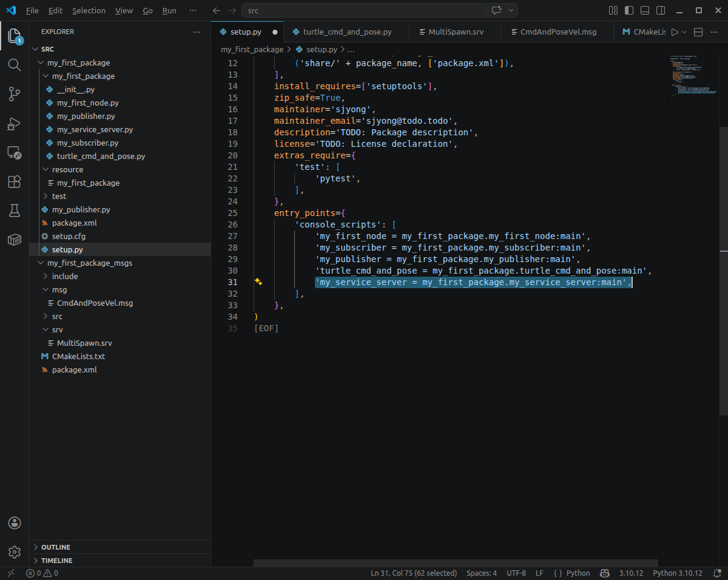Viewport: 728px width, 580px height.
Task: Open the Remote Explorer view
Action: pyautogui.click(x=15, y=152)
